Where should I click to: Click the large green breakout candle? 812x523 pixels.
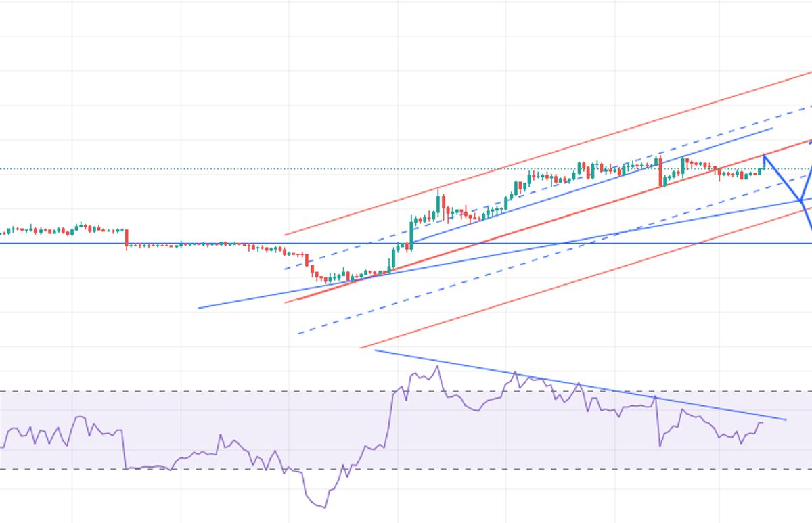click(411, 233)
